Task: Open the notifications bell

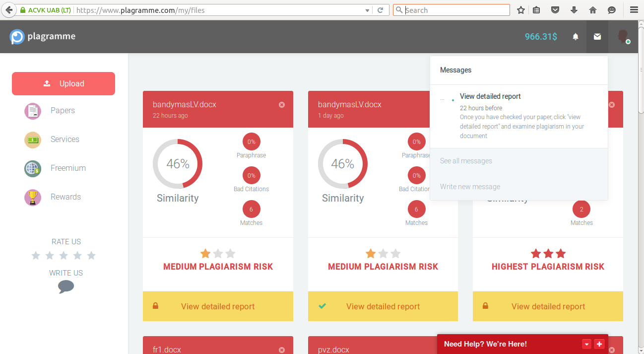Action: coord(576,37)
